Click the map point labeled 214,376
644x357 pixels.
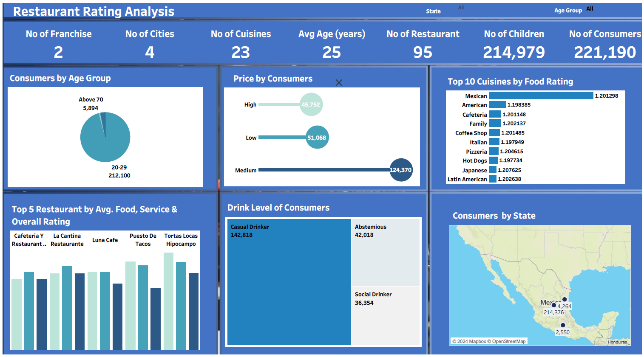click(x=553, y=305)
